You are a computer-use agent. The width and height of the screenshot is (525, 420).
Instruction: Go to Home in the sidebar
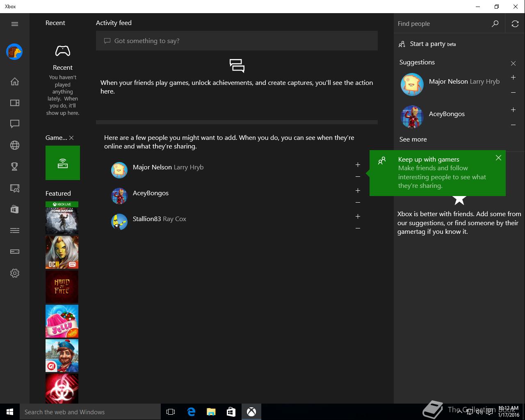[15, 81]
